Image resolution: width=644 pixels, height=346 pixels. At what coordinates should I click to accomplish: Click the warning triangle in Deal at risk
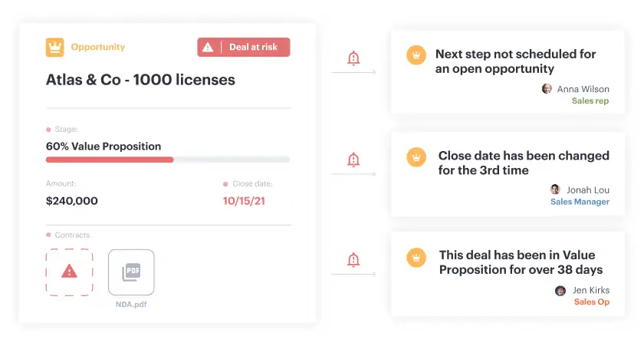click(x=208, y=48)
